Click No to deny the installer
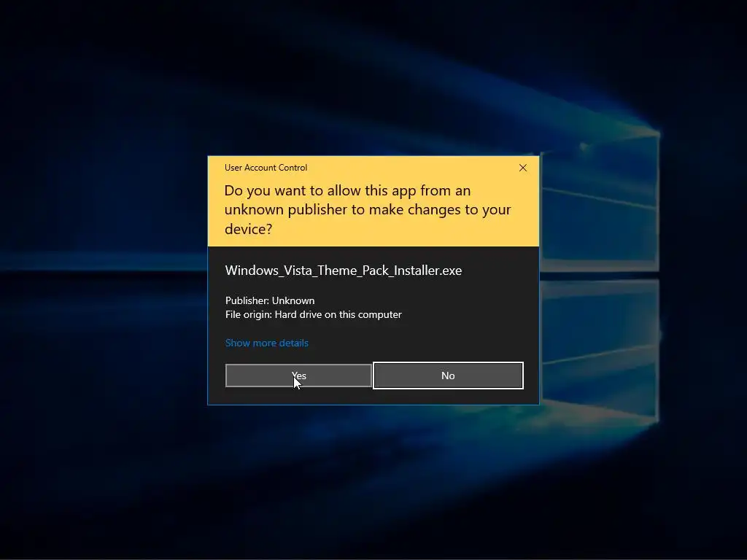 pos(448,376)
